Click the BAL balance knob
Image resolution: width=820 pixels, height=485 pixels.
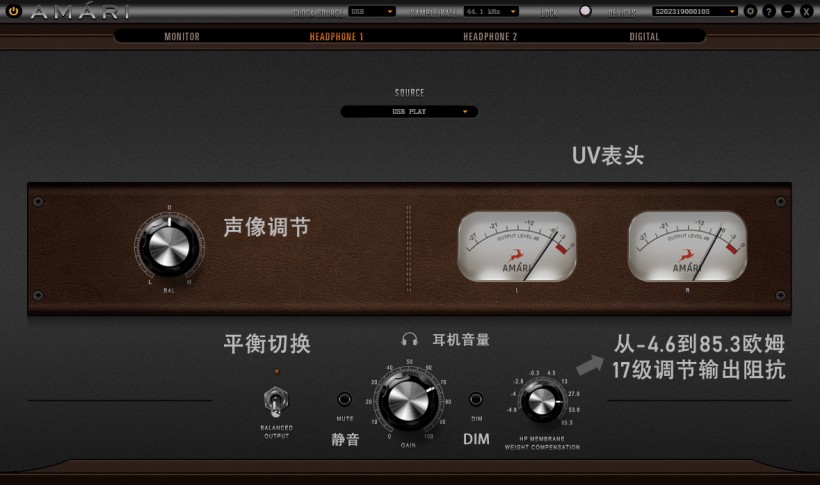pyautogui.click(x=169, y=246)
